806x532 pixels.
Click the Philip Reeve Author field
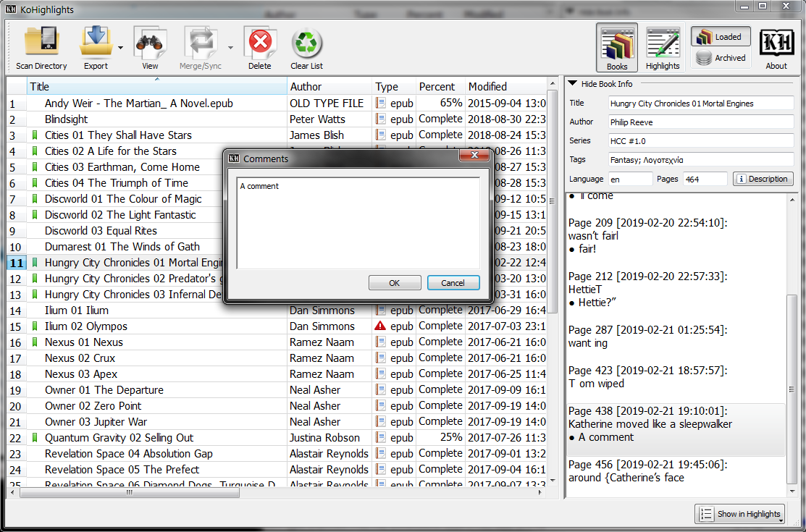pyautogui.click(x=700, y=122)
